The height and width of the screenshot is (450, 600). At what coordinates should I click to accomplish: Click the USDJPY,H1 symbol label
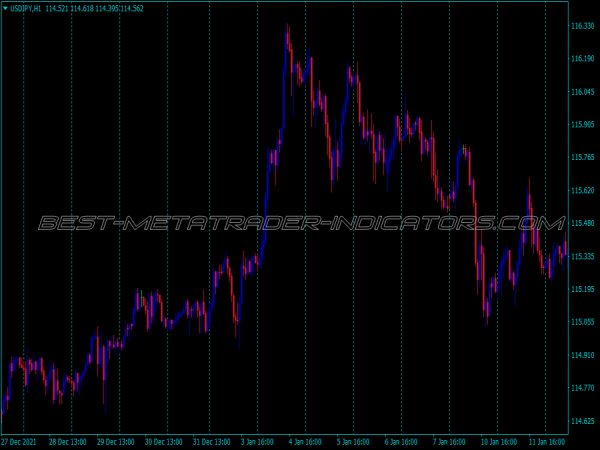point(26,9)
